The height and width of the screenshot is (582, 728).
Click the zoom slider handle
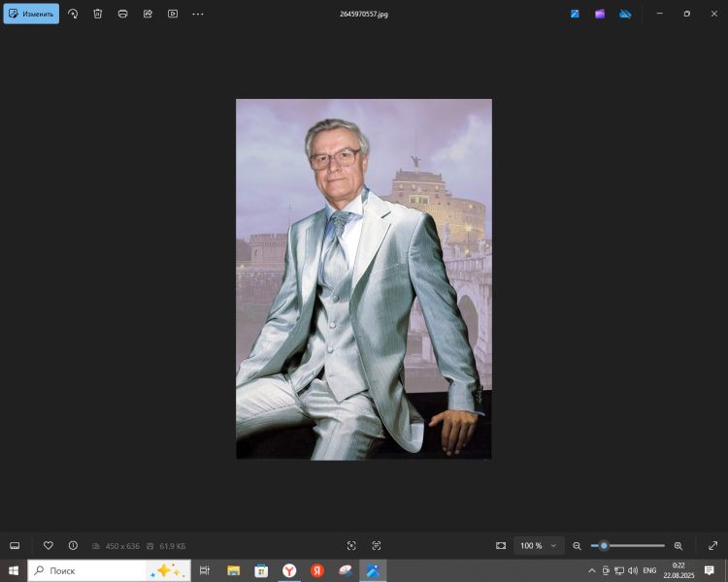[x=604, y=545]
